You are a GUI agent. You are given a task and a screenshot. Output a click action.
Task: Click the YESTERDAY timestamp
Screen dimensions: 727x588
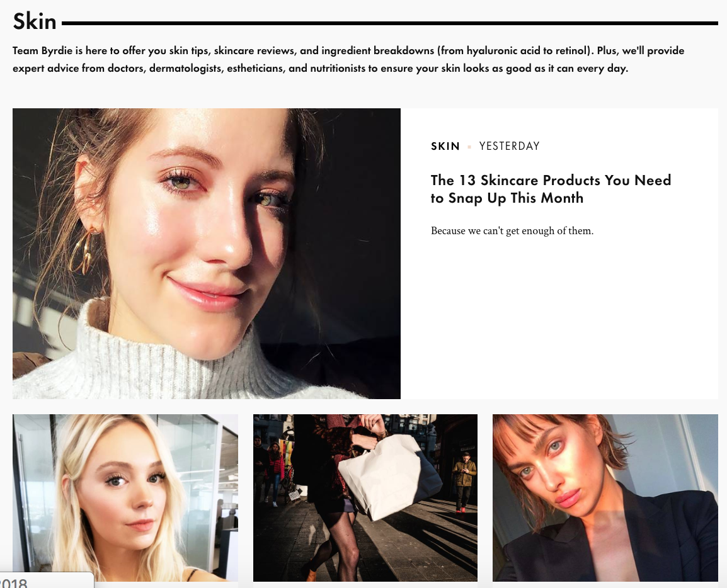pyautogui.click(x=509, y=147)
